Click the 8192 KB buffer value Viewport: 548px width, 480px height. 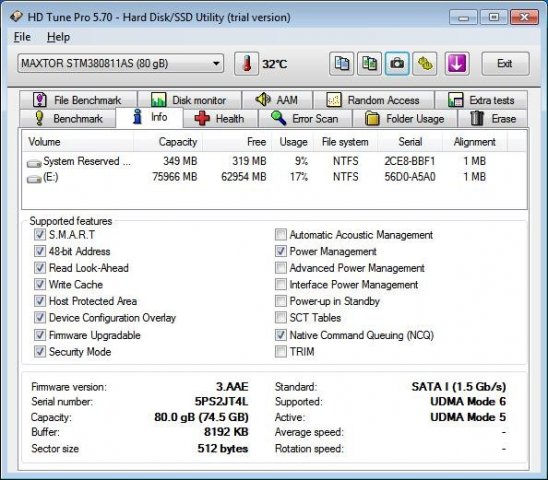click(x=226, y=432)
